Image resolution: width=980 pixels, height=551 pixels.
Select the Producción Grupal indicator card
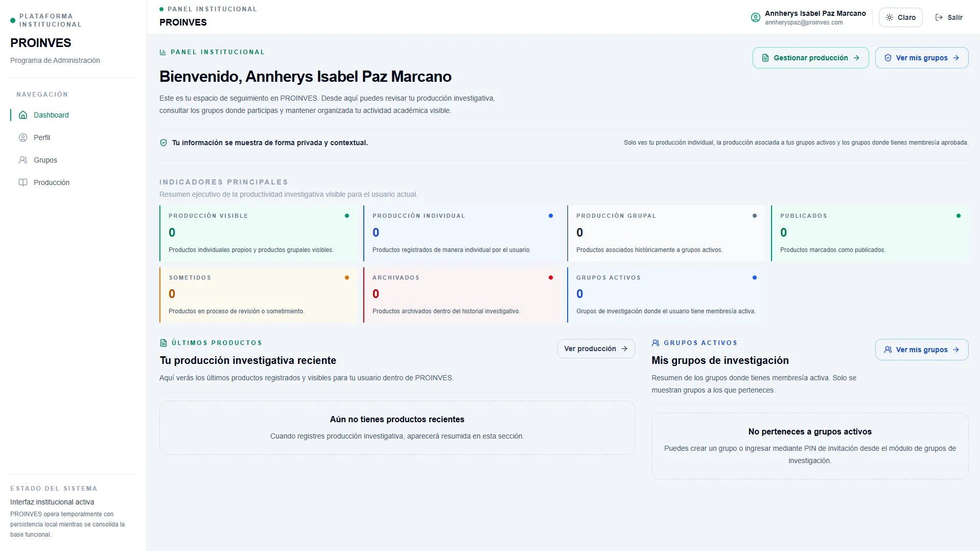tap(665, 234)
